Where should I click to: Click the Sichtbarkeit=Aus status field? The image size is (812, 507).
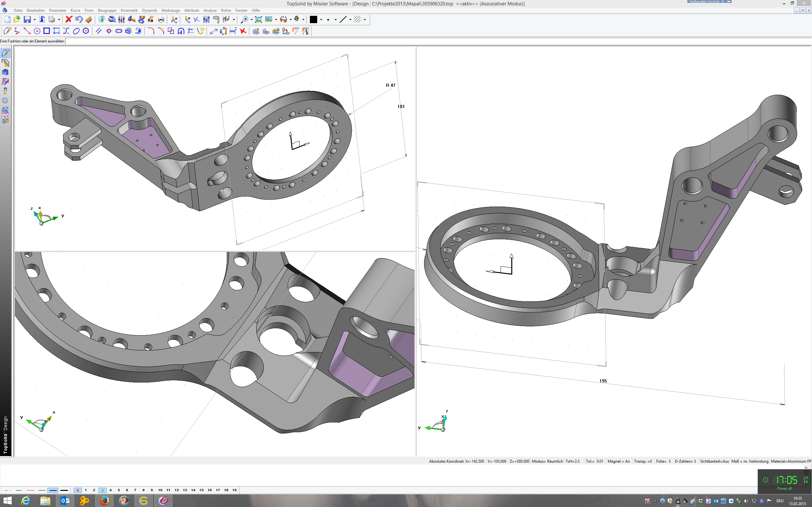(x=714, y=461)
